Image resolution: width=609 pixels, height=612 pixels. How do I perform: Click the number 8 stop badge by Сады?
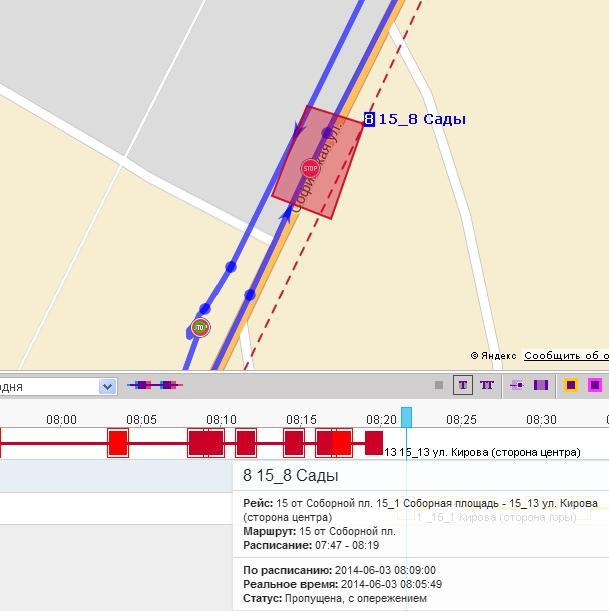coord(369,119)
